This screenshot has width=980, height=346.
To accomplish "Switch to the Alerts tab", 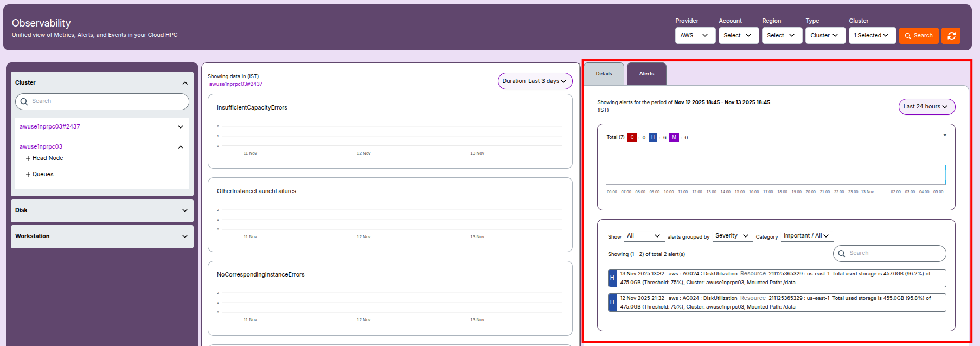I will [x=646, y=74].
